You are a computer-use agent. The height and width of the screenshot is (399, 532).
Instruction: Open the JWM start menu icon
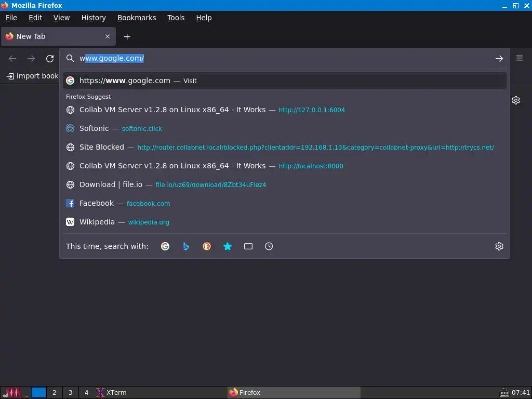tap(11, 393)
